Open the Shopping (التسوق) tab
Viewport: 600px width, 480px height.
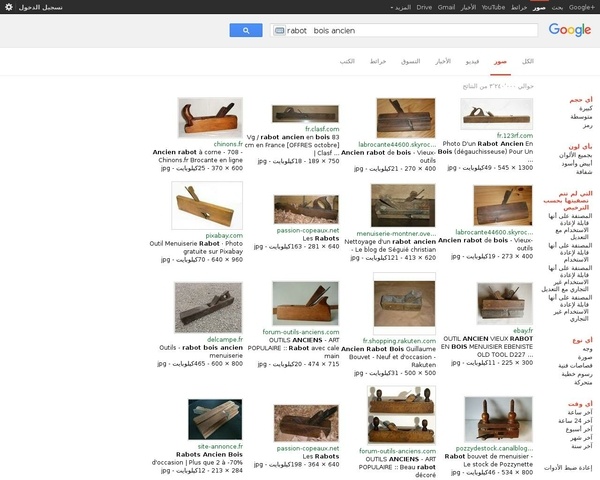click(x=411, y=61)
